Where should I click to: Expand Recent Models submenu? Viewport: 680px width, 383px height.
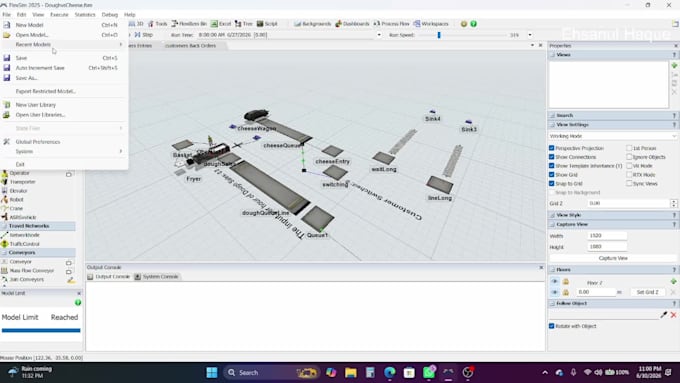click(x=64, y=44)
